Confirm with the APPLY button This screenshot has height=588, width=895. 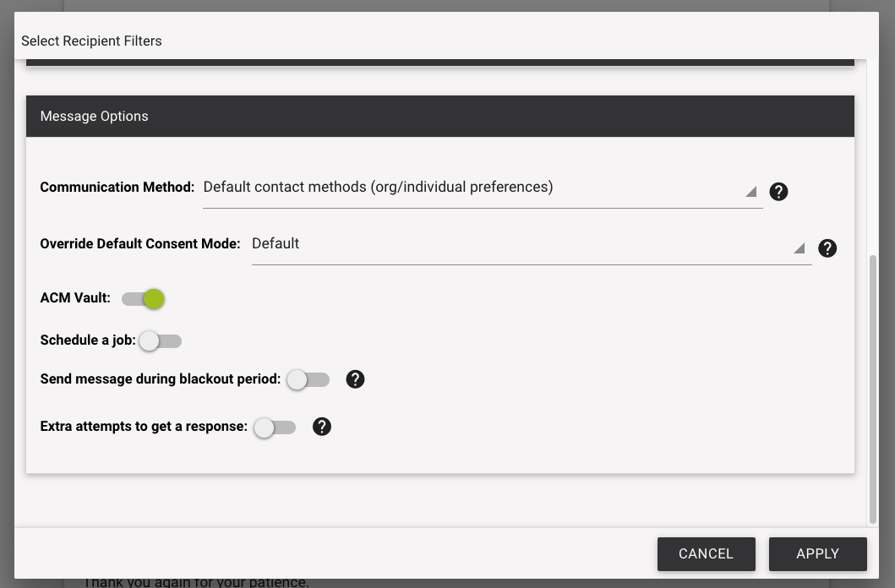coord(817,553)
